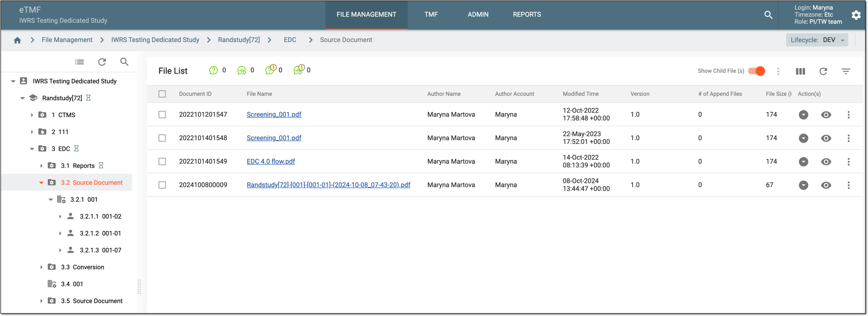Screen dimensions: 868x316
Task: Collapse the Randstudy[72] tree node
Action: [23, 98]
